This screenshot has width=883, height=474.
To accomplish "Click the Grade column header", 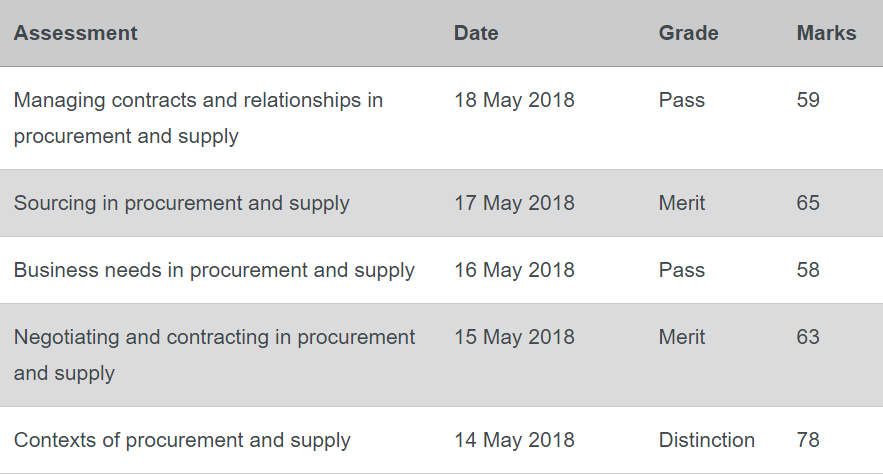I will pos(688,33).
